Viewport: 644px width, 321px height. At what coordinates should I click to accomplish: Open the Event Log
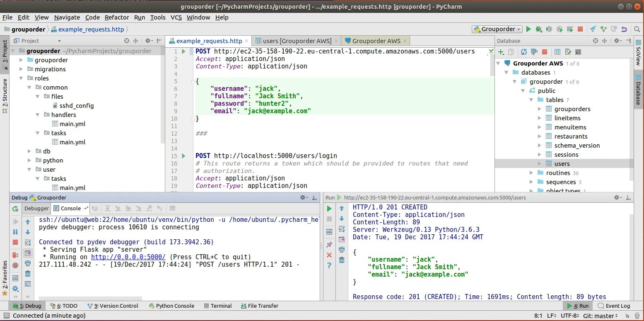click(614, 306)
